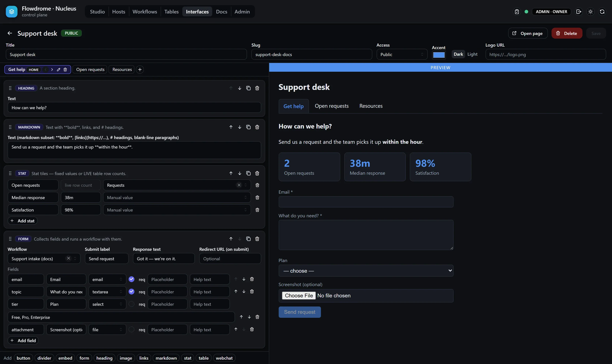Click the Slug input field
This screenshot has width=612, height=364.
(311, 54)
